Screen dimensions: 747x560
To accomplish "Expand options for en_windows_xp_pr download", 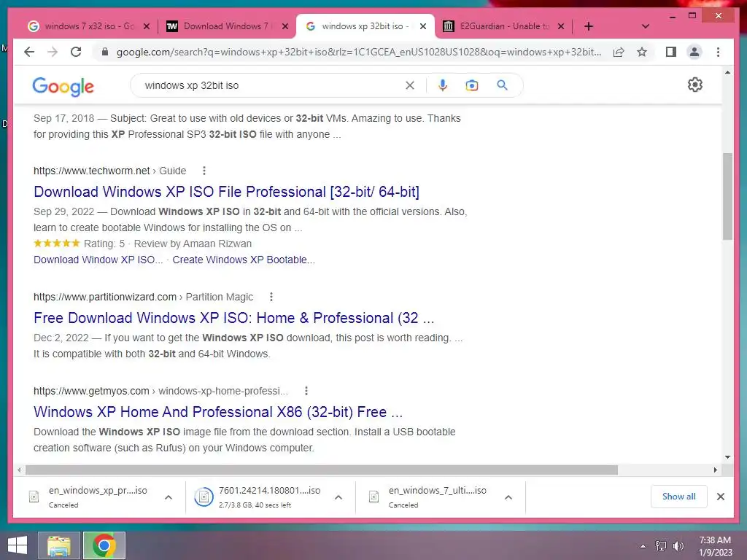I will point(169,497).
